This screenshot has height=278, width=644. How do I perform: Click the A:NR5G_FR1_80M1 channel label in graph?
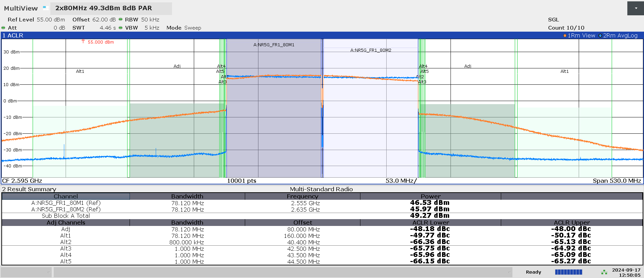coord(274,45)
